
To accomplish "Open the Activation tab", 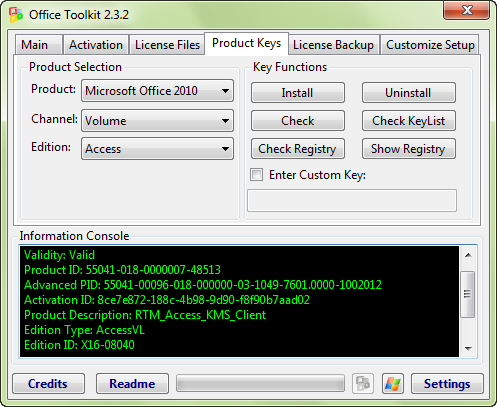I will pos(96,45).
